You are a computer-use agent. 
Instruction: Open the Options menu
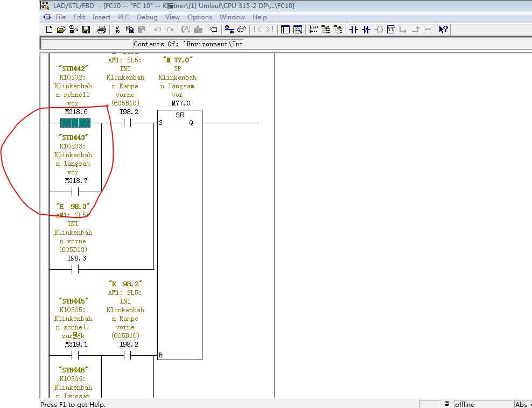199,17
